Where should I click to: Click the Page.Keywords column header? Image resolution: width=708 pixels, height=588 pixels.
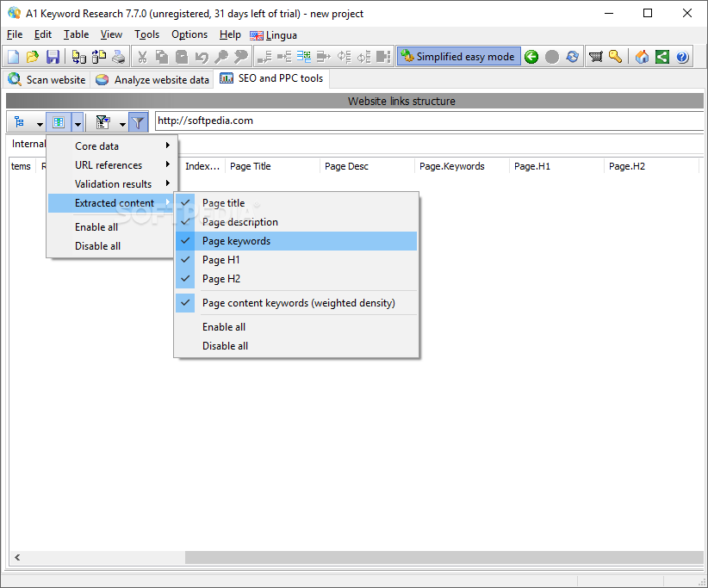(x=462, y=166)
